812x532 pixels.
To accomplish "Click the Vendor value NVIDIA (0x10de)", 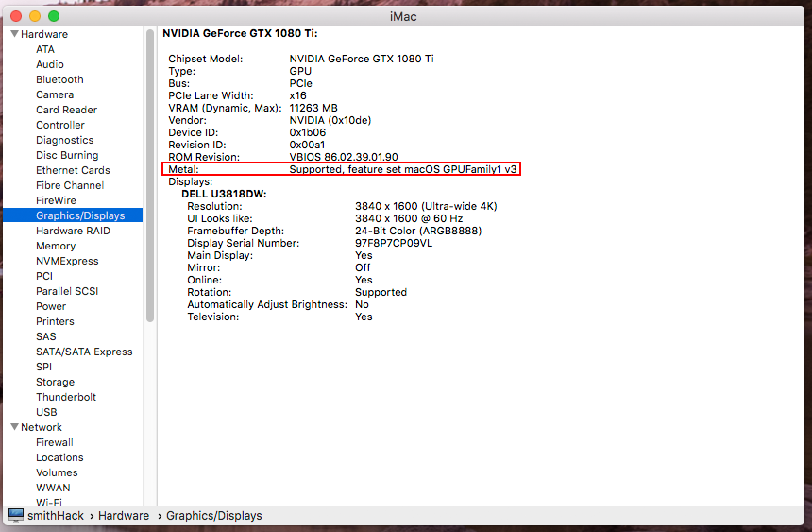I will pos(330,120).
